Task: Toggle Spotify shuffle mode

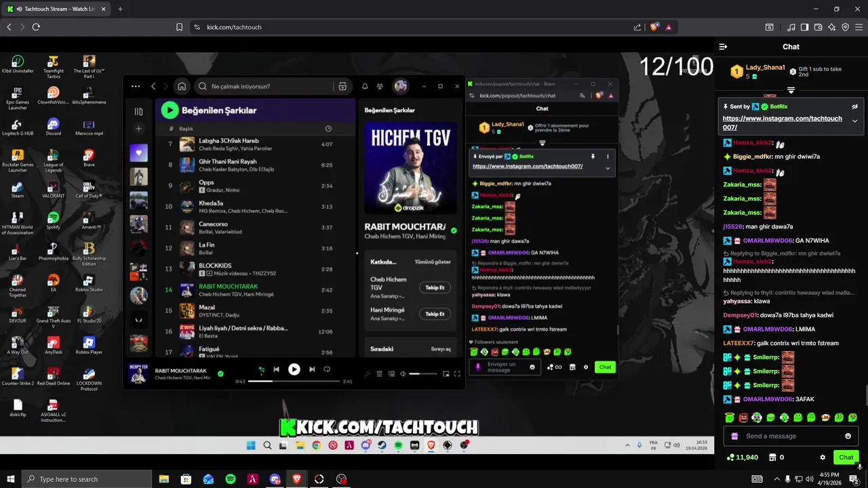Action: [x=261, y=369]
